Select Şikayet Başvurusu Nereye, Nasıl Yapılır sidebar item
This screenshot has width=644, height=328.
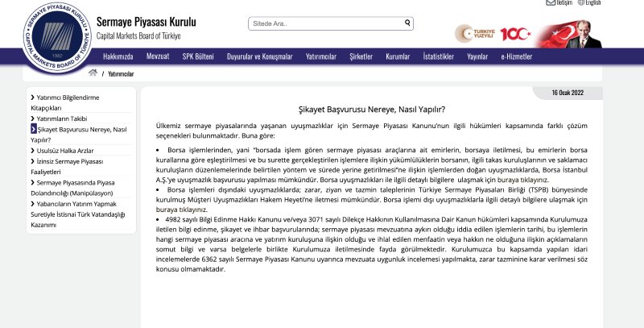tap(82, 135)
